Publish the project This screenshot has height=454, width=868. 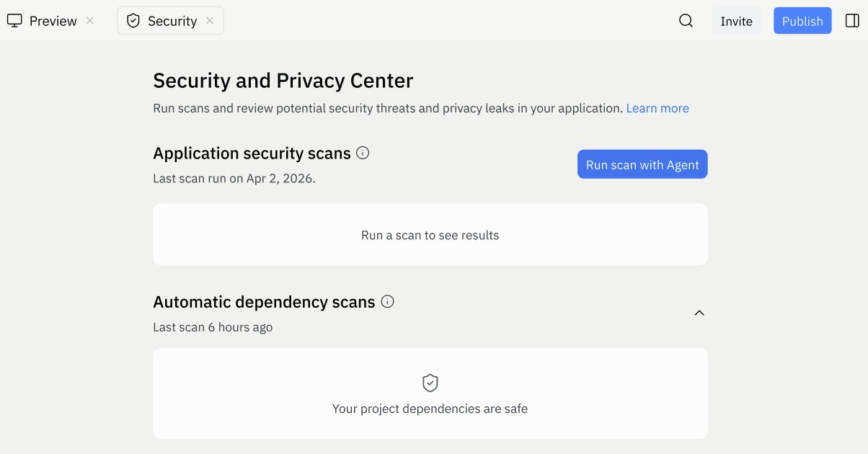click(802, 21)
